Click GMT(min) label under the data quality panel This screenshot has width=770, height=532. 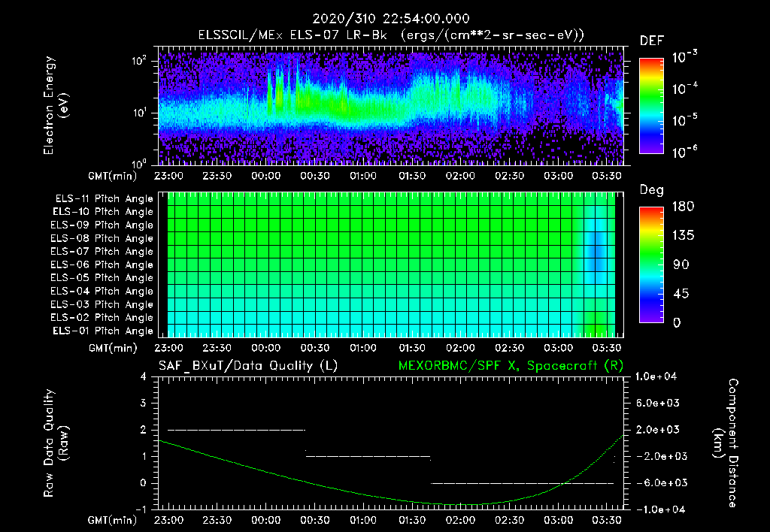pyautogui.click(x=113, y=520)
